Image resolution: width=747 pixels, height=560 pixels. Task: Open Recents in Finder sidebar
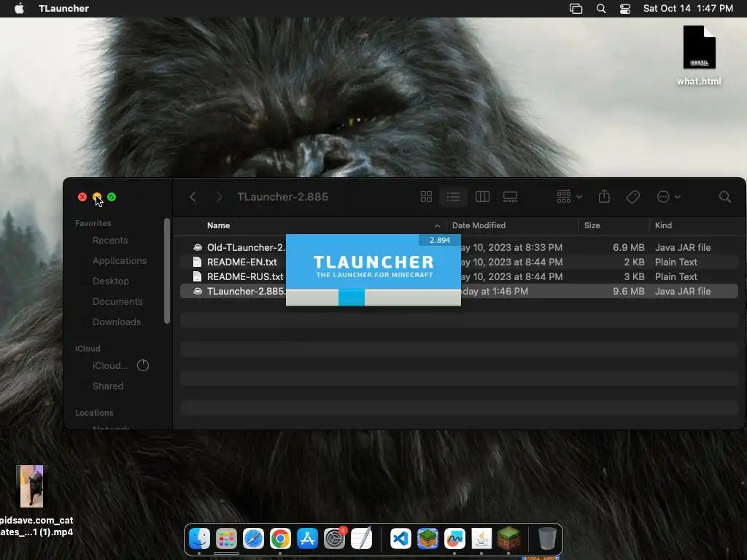[x=110, y=241]
